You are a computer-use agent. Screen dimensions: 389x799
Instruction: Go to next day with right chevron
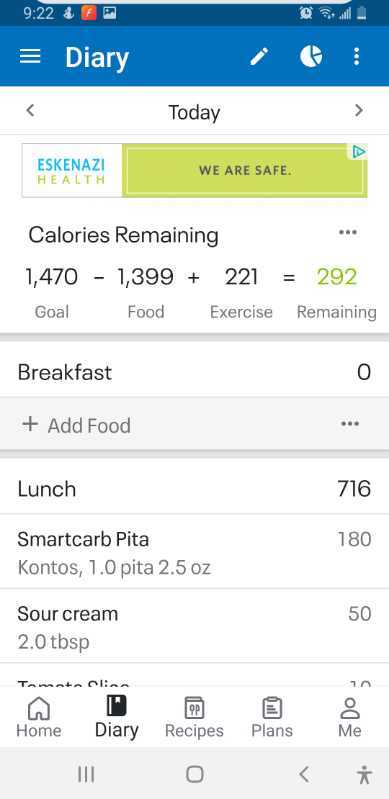[x=359, y=110]
